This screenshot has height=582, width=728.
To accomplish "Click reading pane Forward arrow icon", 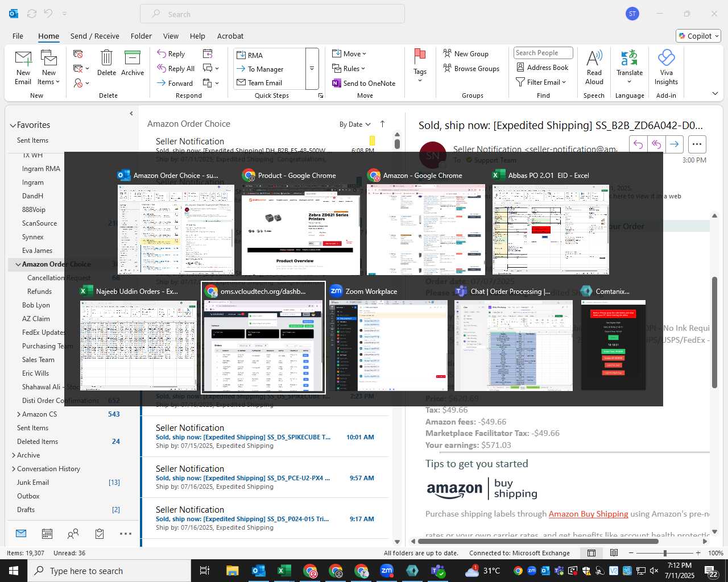I will (x=674, y=144).
